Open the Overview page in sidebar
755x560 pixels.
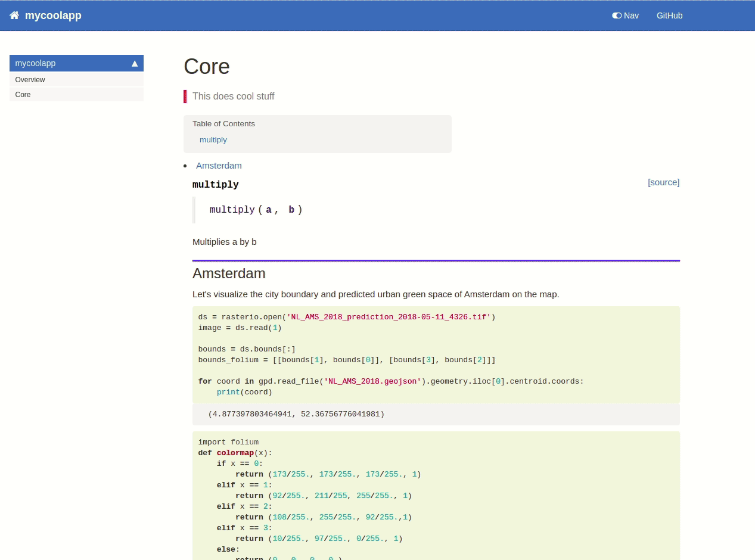pyautogui.click(x=76, y=80)
